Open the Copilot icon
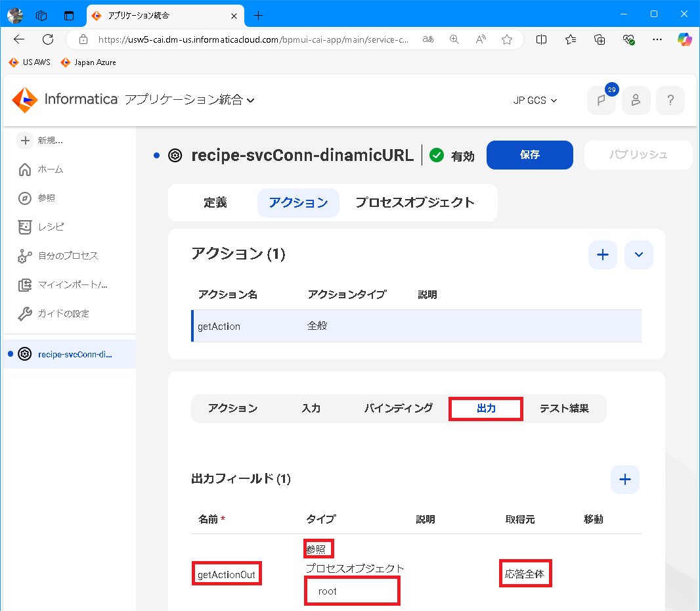This screenshot has width=700, height=611. tap(684, 40)
